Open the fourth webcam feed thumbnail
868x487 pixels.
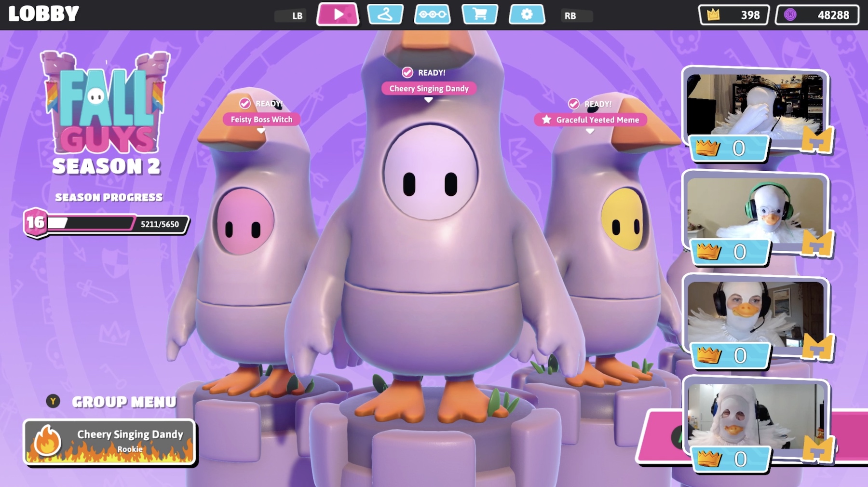pos(755,416)
